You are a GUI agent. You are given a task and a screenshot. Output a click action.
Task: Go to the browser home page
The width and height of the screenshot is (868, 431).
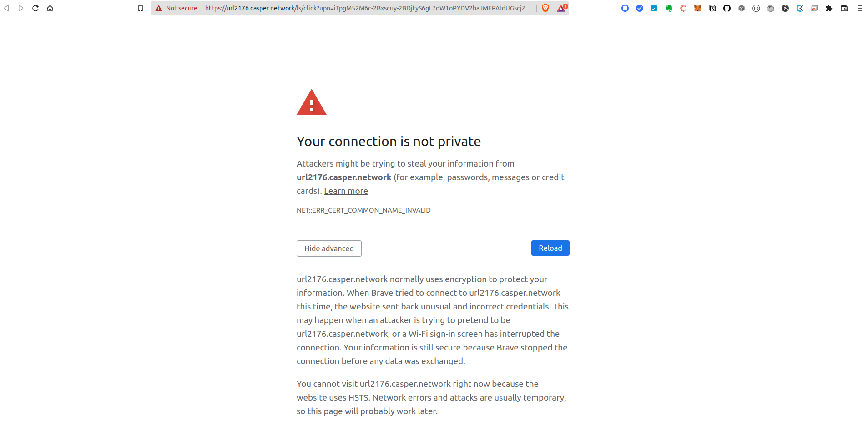point(50,8)
